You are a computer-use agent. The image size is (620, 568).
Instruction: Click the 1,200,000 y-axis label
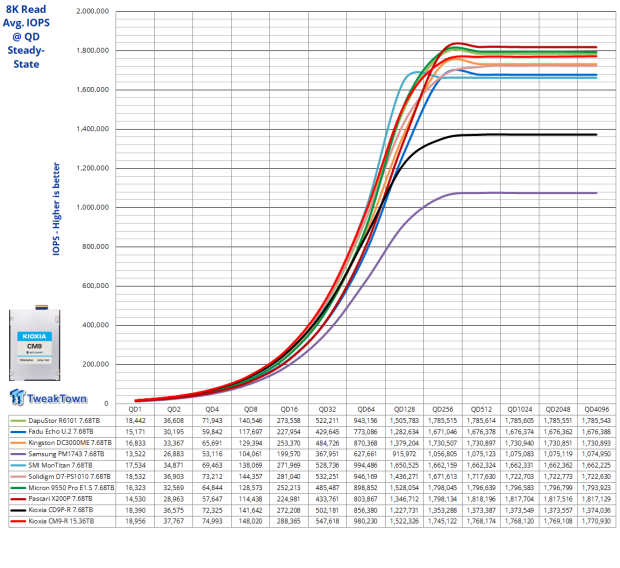point(93,168)
